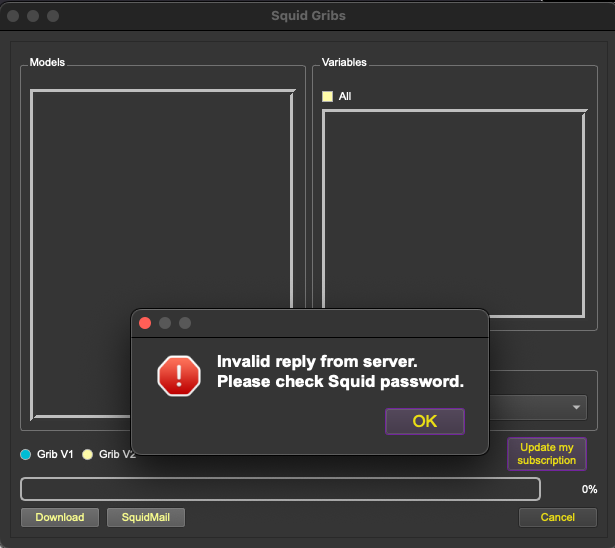615x548 pixels.
Task: Click Update my subscription button
Action: pos(547,454)
